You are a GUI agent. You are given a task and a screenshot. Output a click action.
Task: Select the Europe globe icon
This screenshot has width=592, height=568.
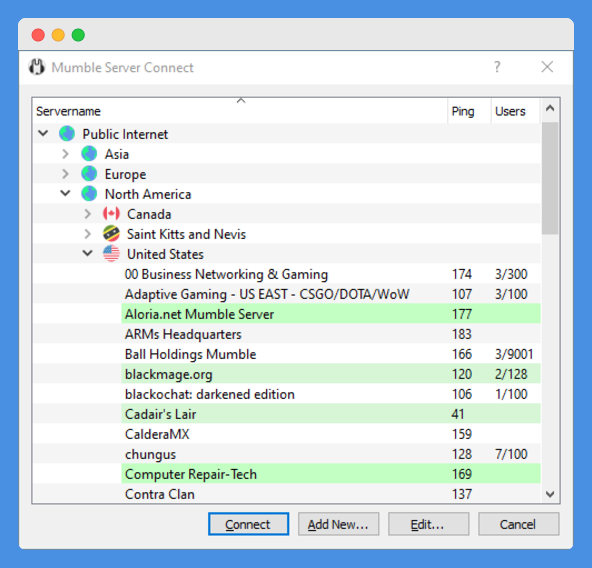(x=89, y=174)
